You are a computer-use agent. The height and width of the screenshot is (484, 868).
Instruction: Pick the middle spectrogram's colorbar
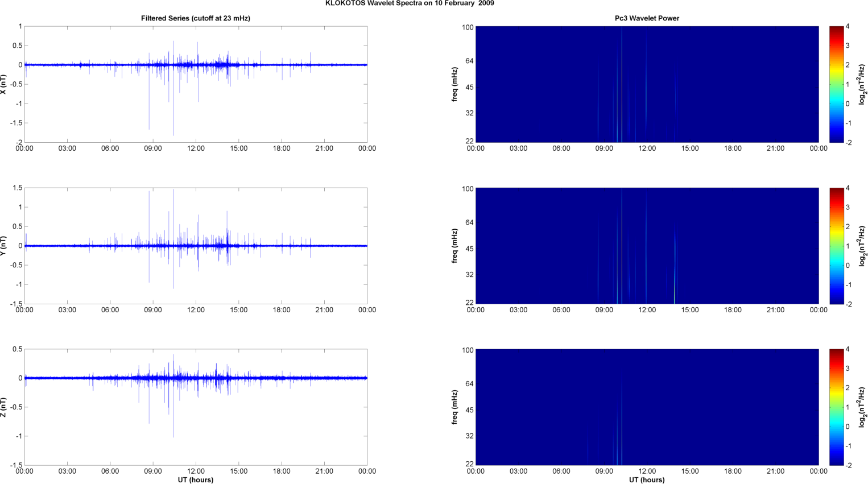coord(836,246)
